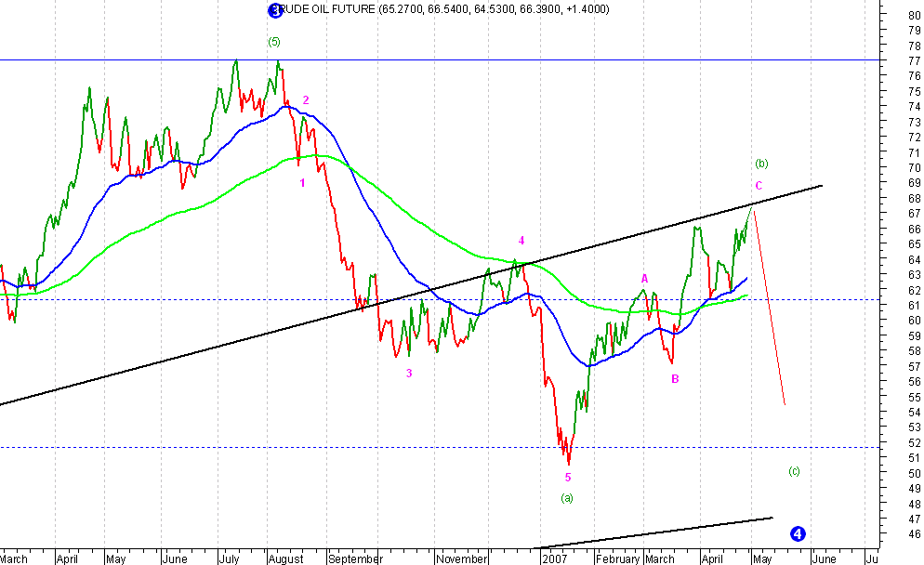924x565 pixels.
Task: Click the 2007 label on time axis
Action: point(555,558)
